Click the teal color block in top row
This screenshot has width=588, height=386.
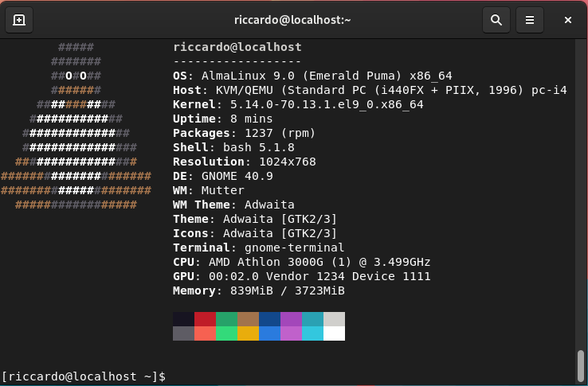click(x=313, y=319)
